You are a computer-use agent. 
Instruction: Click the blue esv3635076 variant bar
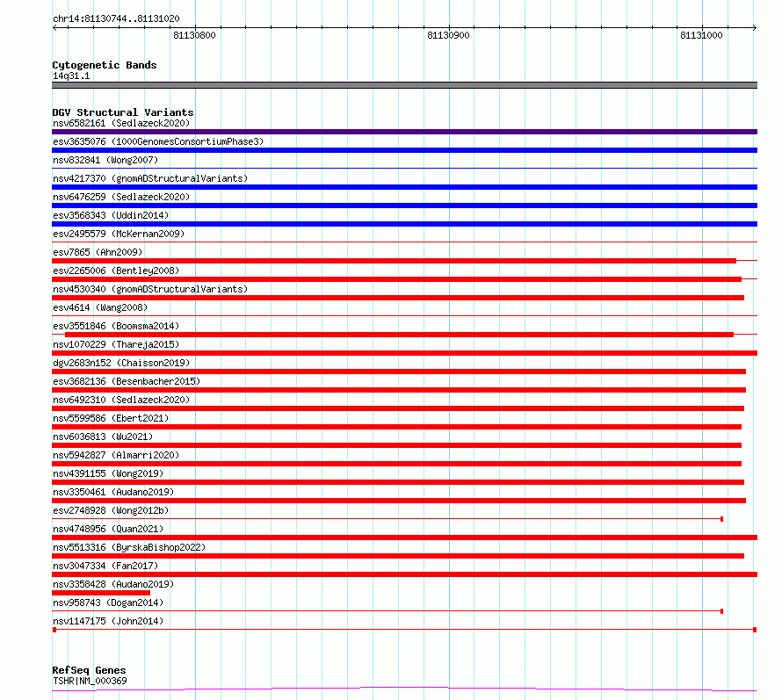pos(404,150)
